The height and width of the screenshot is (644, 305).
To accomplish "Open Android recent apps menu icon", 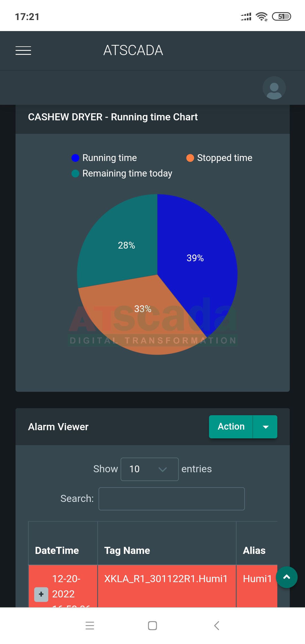I will 90,625.
